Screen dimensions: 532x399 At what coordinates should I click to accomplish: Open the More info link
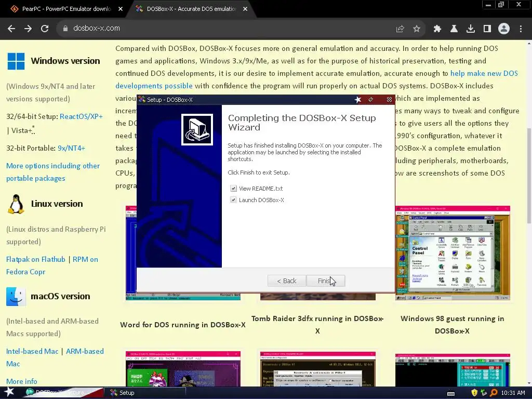coord(22,381)
